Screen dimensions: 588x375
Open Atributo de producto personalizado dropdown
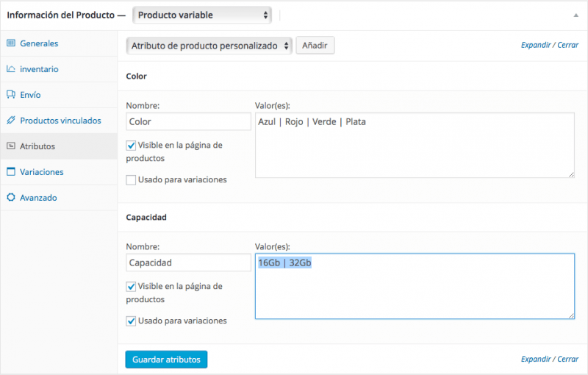coord(209,46)
